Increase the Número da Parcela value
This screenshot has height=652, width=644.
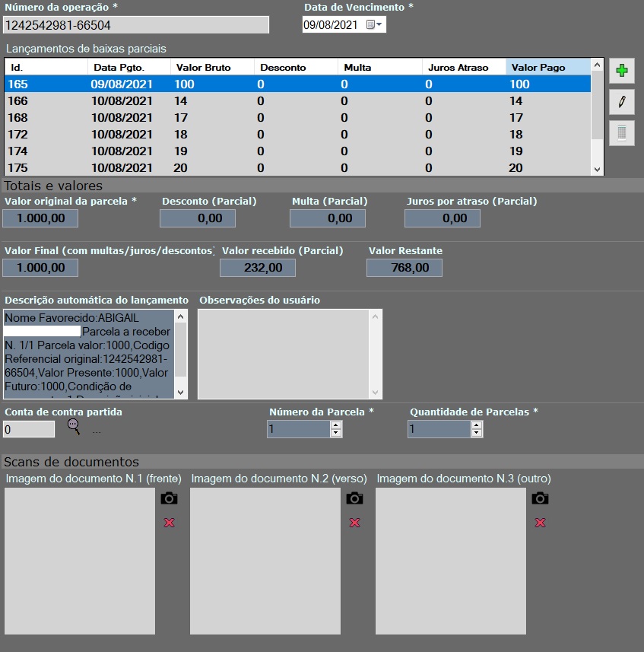coord(336,425)
